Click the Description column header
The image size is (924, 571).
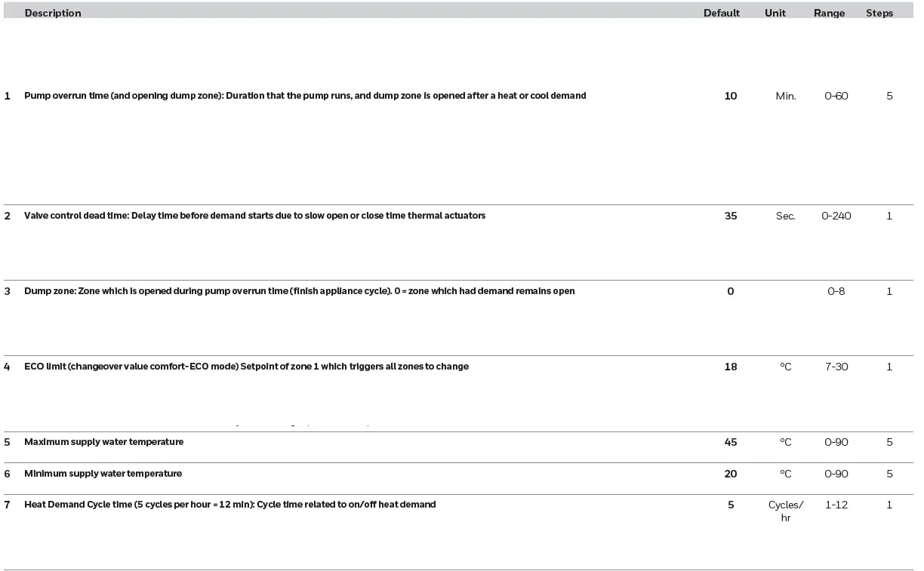[53, 13]
